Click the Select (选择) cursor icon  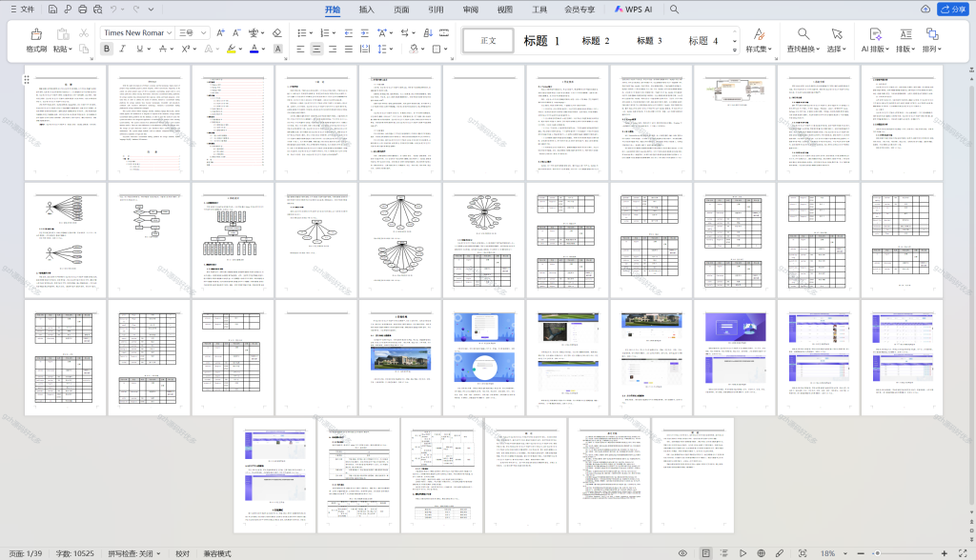pos(837,33)
